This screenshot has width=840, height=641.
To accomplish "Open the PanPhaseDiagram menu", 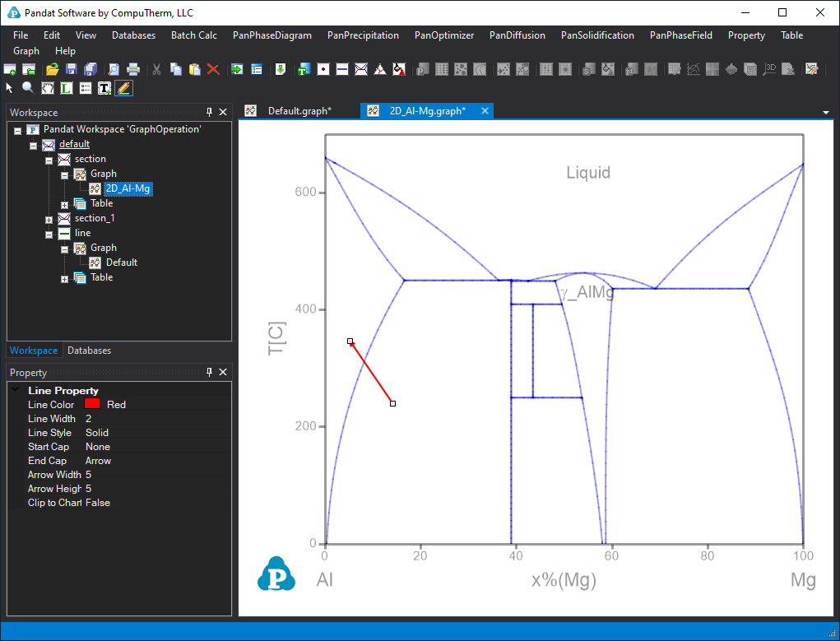I will 271,35.
